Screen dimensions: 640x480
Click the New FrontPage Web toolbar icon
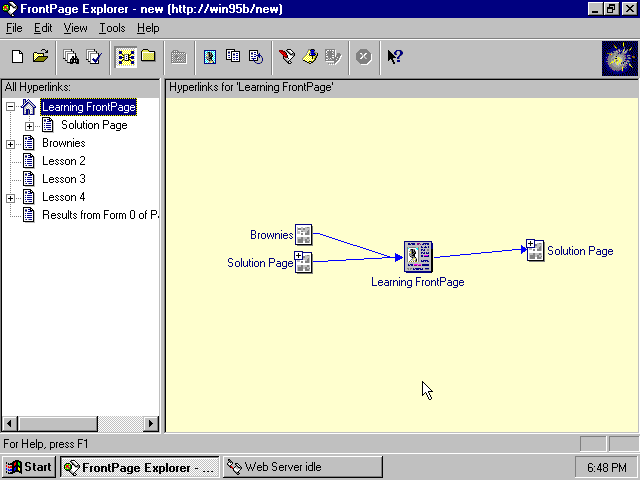tap(17, 57)
